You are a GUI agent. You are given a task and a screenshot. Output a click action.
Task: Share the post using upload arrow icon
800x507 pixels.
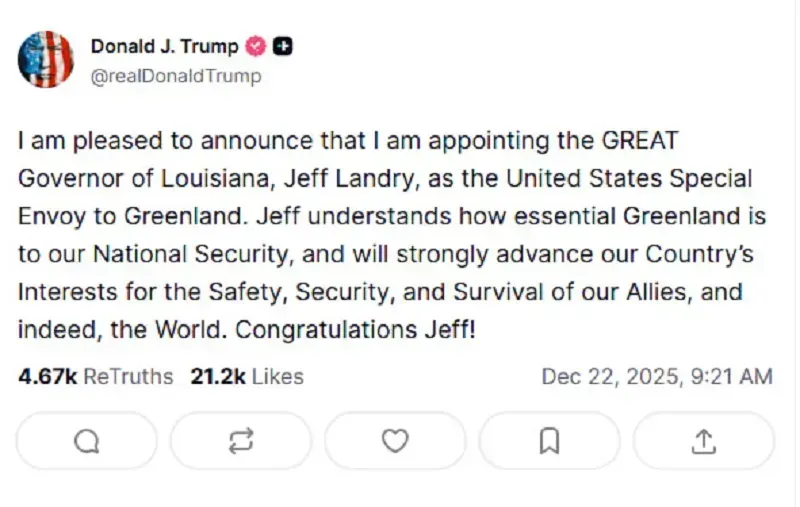pos(703,441)
